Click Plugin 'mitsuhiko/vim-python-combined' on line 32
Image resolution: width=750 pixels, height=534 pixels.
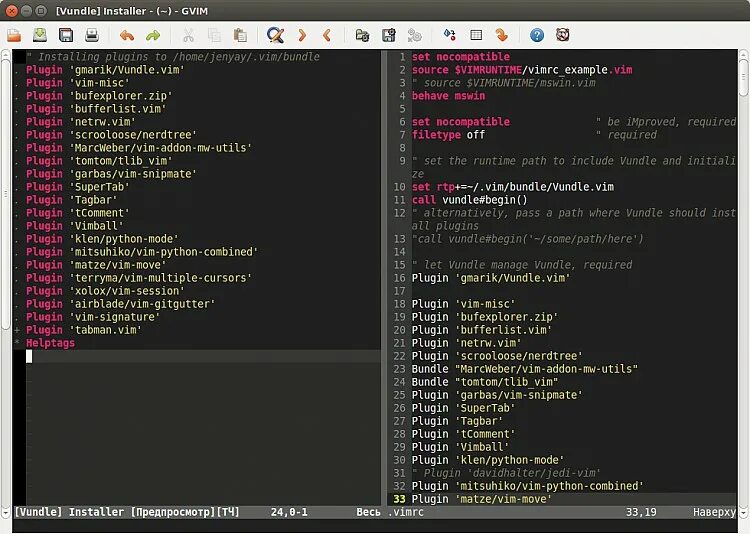(x=528, y=486)
